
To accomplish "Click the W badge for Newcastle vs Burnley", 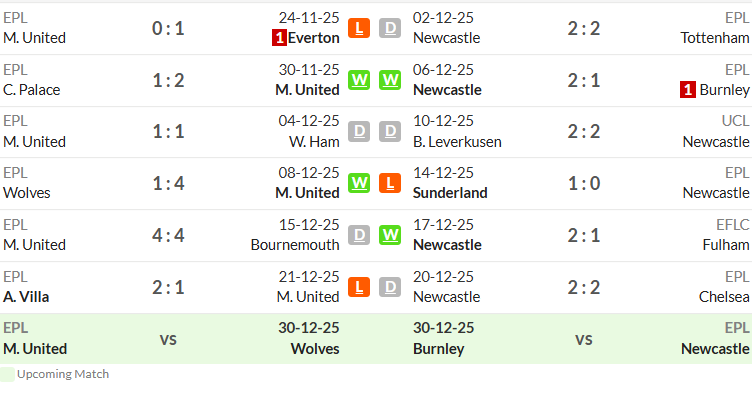I will click(x=390, y=80).
